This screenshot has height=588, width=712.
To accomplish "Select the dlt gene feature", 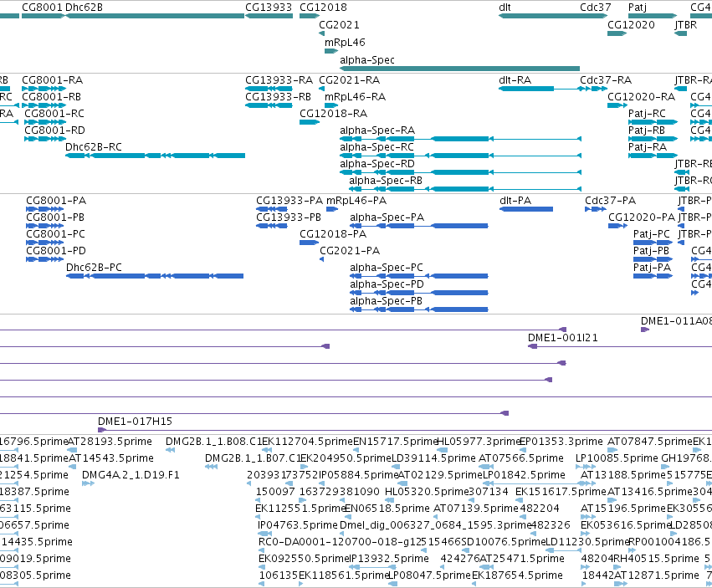I will pos(553,16).
